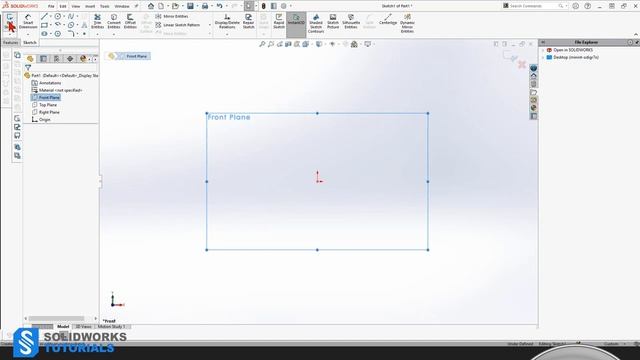Open the DisplayManager tab
The height and width of the screenshot is (360, 640).
point(83,59)
